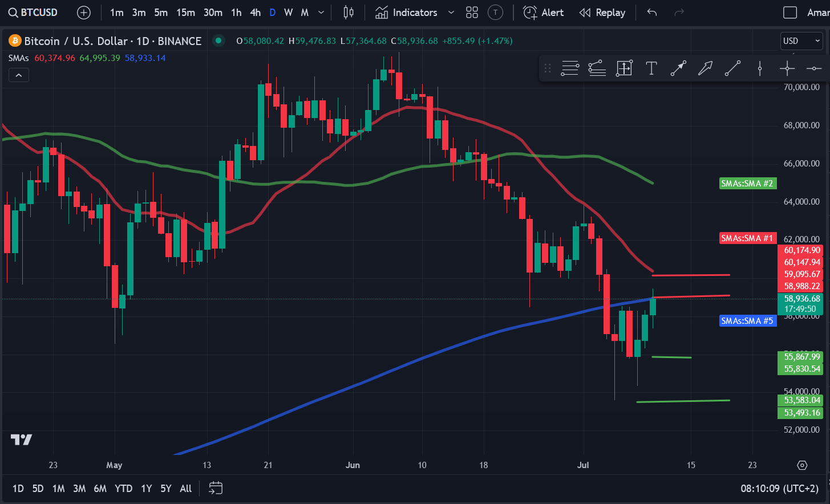Select the hollow arrow drawing tool

pos(706,68)
